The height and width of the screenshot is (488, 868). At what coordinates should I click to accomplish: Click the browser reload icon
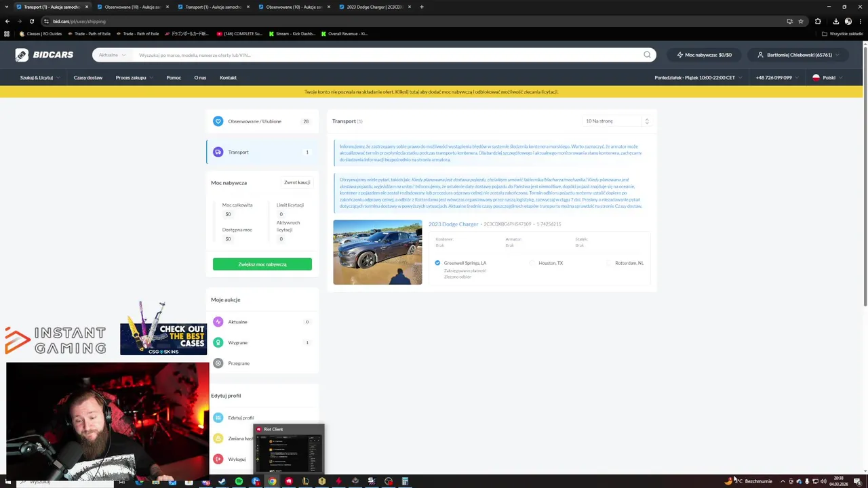pos(31,21)
